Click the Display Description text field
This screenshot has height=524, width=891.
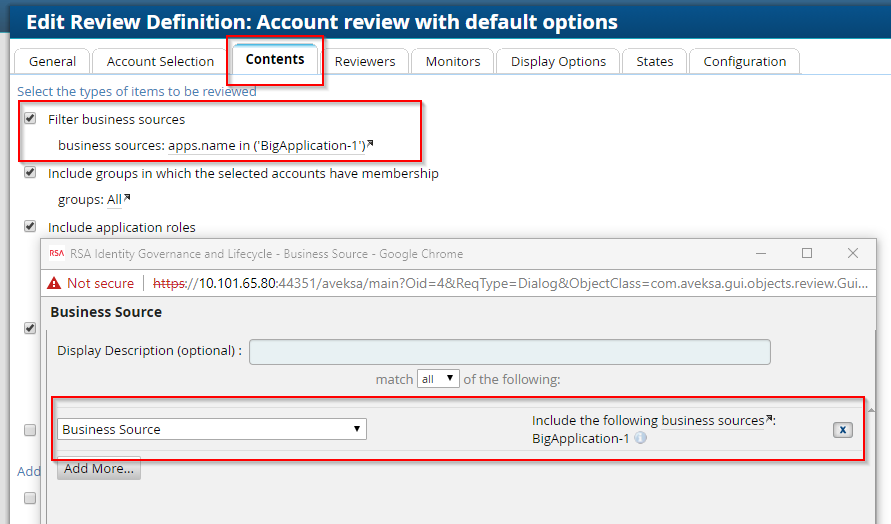point(509,351)
